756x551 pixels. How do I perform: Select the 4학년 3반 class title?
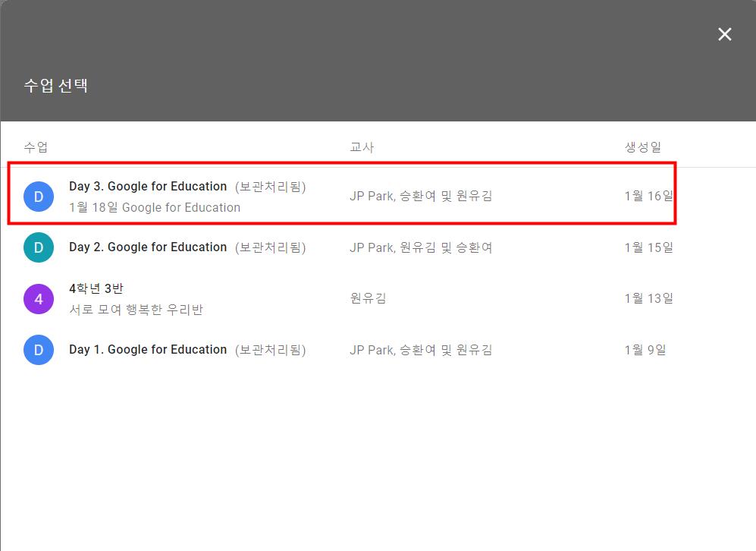(96, 288)
